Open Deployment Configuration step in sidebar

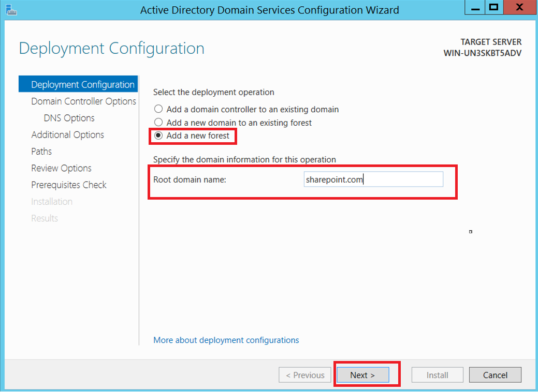click(x=78, y=84)
